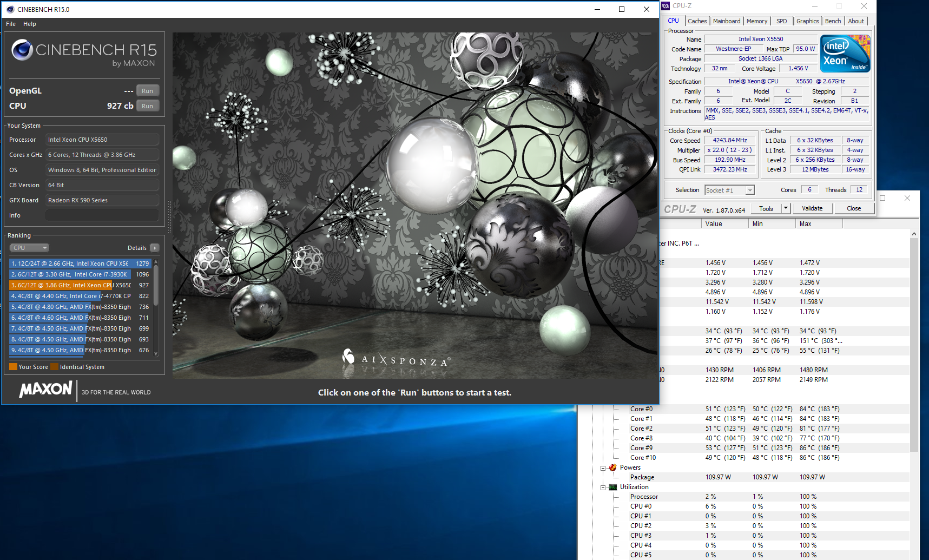Click the ranking list scrollbar down arrow
Image resolution: width=929 pixels, height=560 pixels.
tap(156, 354)
